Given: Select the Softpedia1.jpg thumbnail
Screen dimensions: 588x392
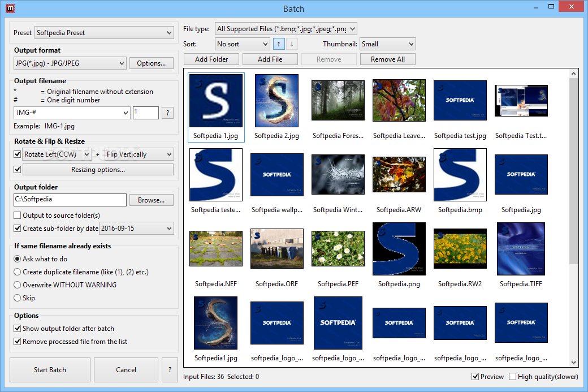Looking at the screenshot, I should tap(215, 322).
